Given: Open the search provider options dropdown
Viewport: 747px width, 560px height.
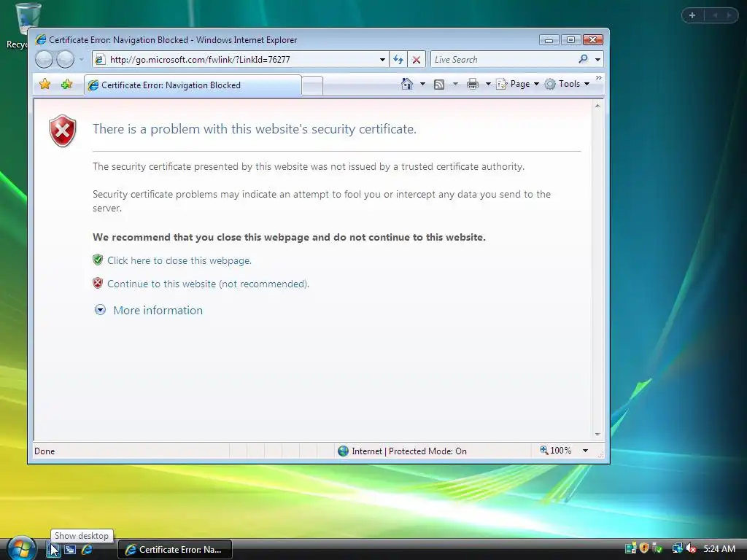Looking at the screenshot, I should (x=597, y=60).
